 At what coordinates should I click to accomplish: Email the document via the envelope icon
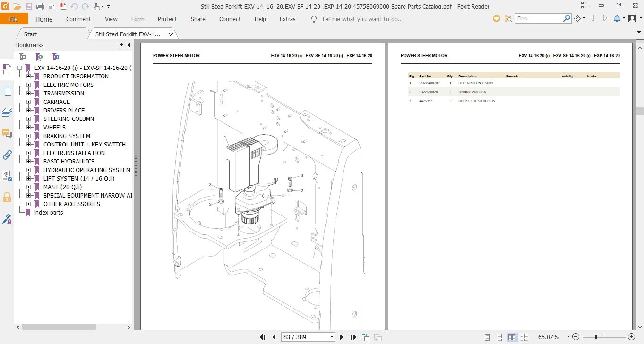(x=51, y=7)
